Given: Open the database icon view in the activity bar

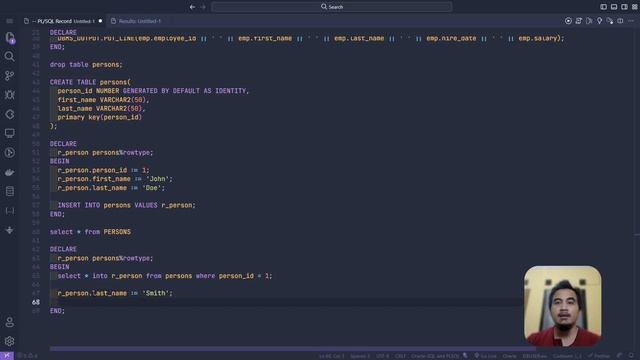Looking at the screenshot, I should tap(9, 191).
